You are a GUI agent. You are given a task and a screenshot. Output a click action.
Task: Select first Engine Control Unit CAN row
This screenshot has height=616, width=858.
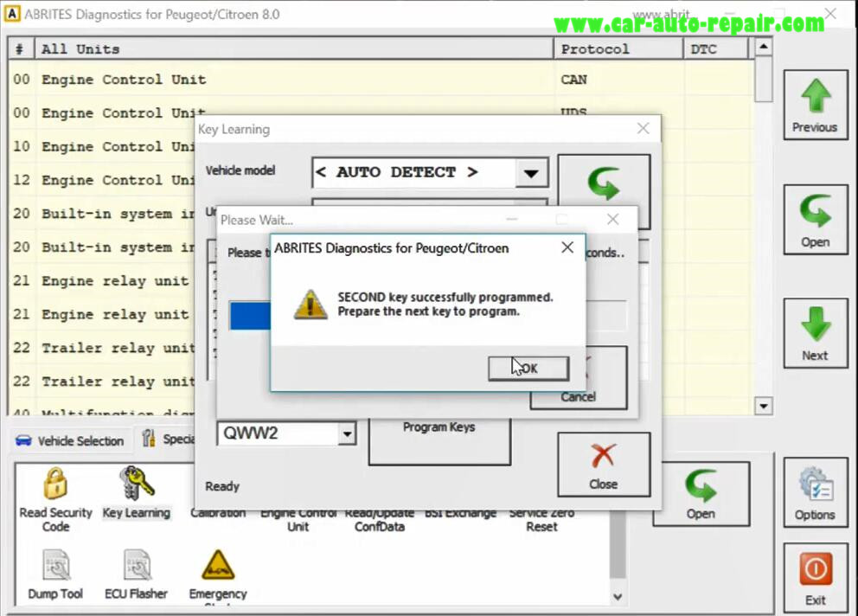pos(381,80)
